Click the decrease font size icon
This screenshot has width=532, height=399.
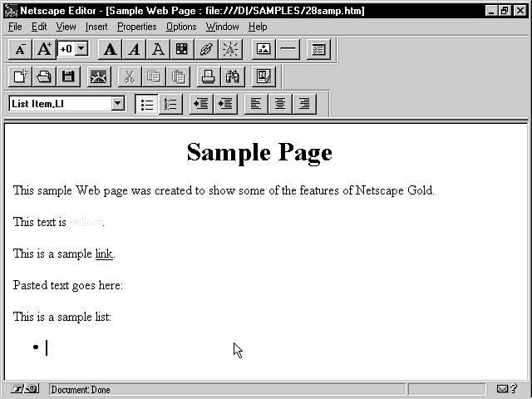tap(20, 50)
